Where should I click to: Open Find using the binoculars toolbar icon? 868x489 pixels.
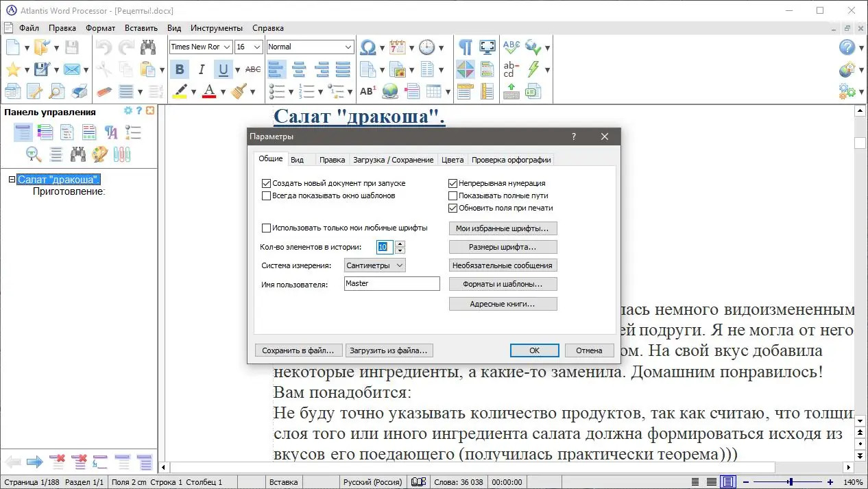pos(147,47)
